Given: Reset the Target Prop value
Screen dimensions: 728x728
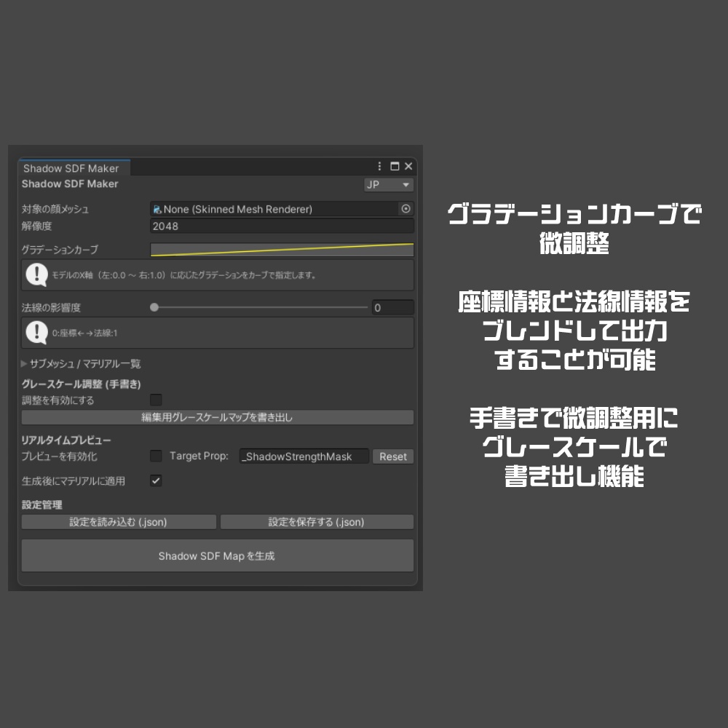Looking at the screenshot, I should 392,456.
